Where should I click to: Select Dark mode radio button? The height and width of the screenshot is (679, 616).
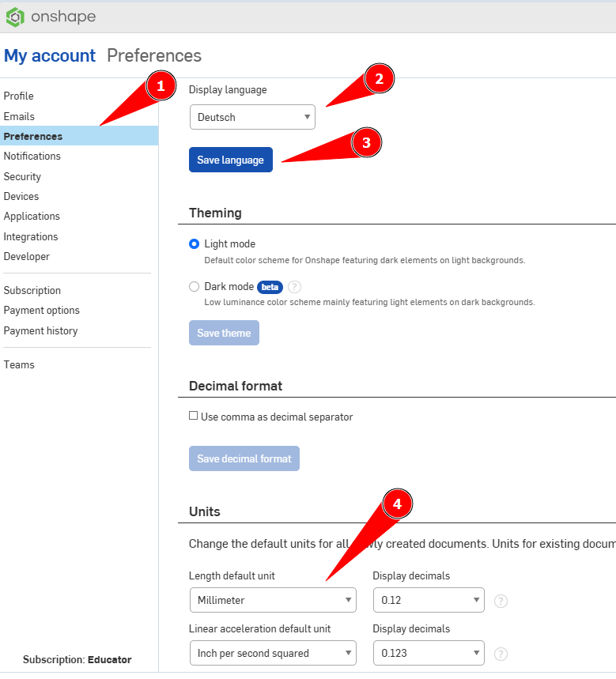195,287
